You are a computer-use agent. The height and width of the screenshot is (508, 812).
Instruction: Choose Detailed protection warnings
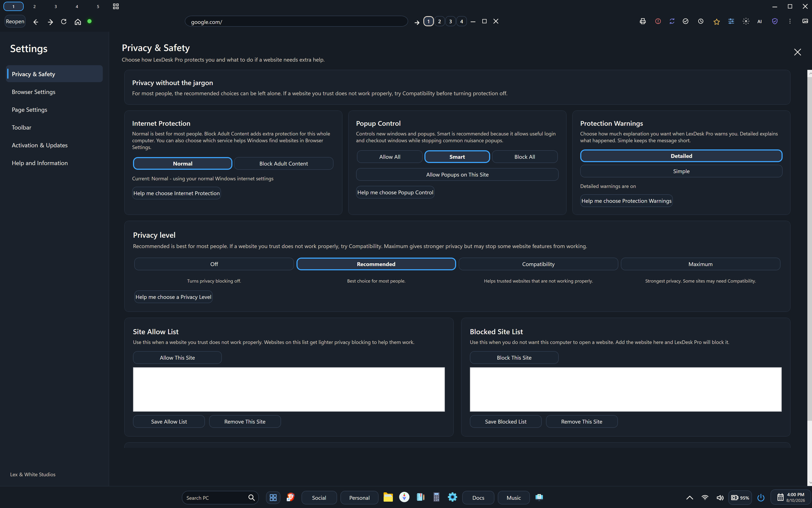(x=681, y=156)
